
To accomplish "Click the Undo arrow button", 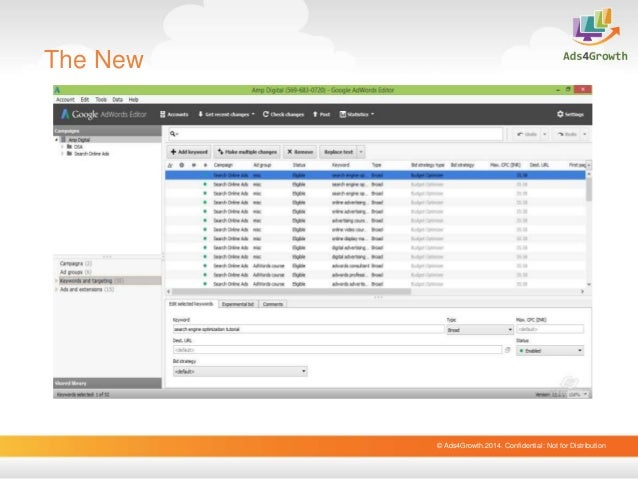I will (527, 134).
